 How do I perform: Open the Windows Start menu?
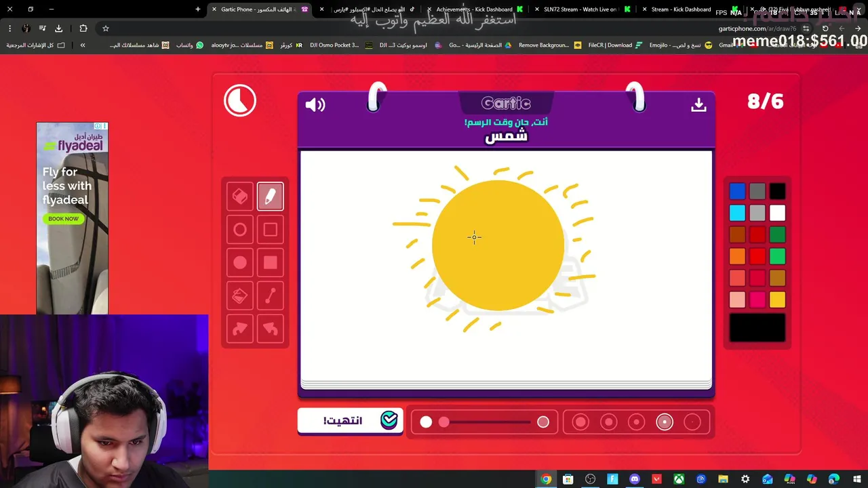click(x=856, y=479)
